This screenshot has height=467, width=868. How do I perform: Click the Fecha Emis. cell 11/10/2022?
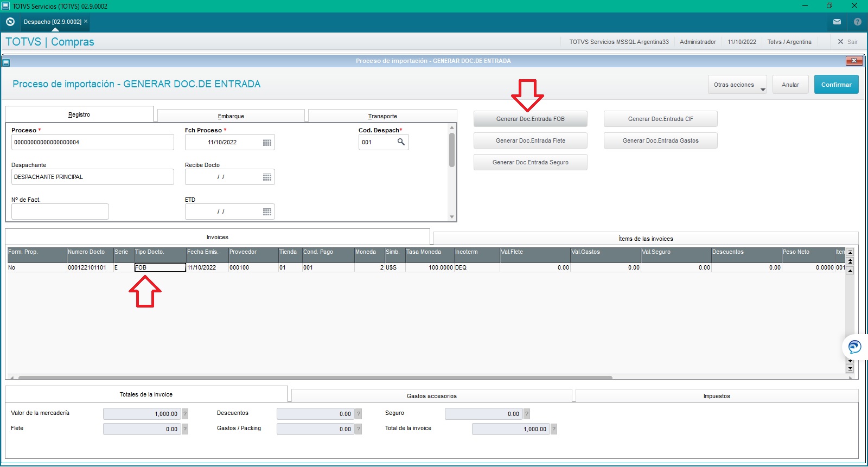coord(207,267)
